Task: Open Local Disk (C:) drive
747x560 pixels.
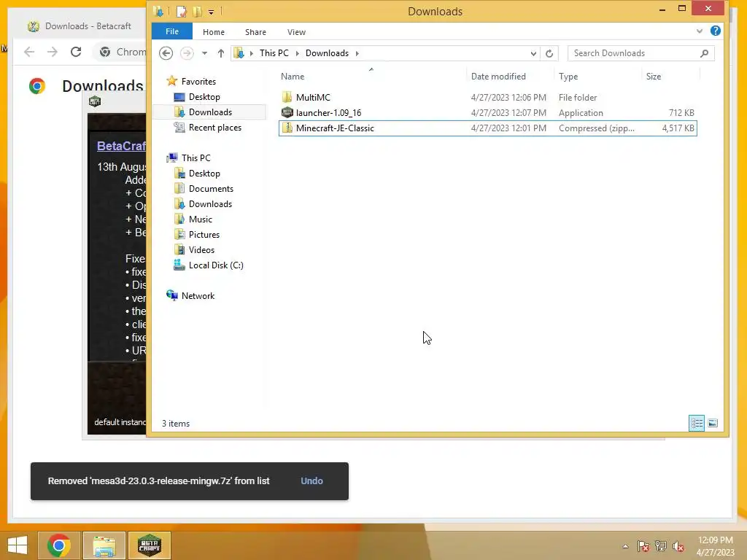Action: [216, 265]
